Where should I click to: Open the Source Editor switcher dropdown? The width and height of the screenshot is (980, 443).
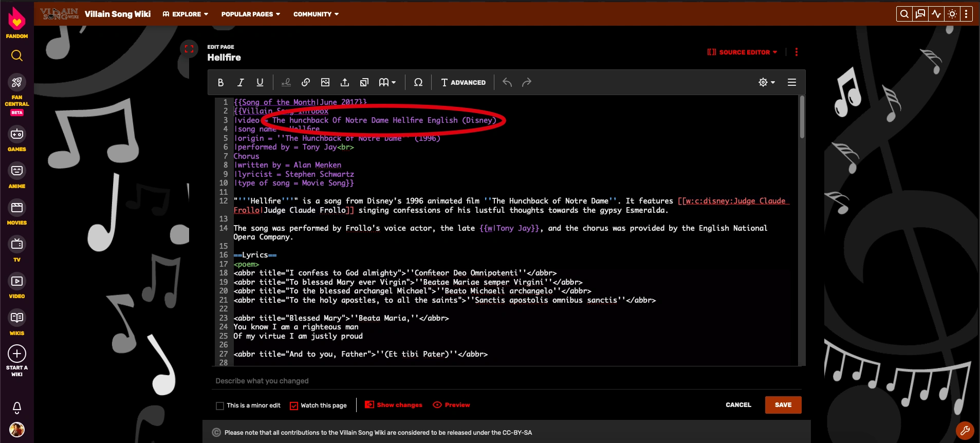click(742, 52)
